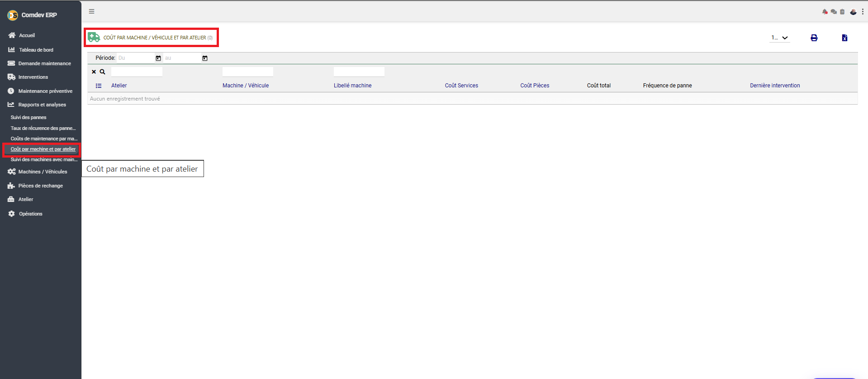Viewport: 868px width, 379px height.
Task: Run the search with the magnifier icon
Action: (x=103, y=72)
